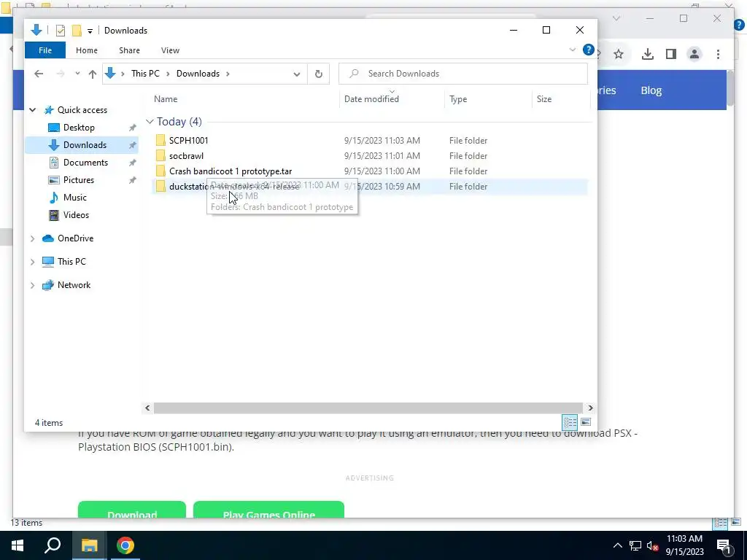Go up one folder level arrow
The width and height of the screenshot is (747, 560).
tap(93, 74)
